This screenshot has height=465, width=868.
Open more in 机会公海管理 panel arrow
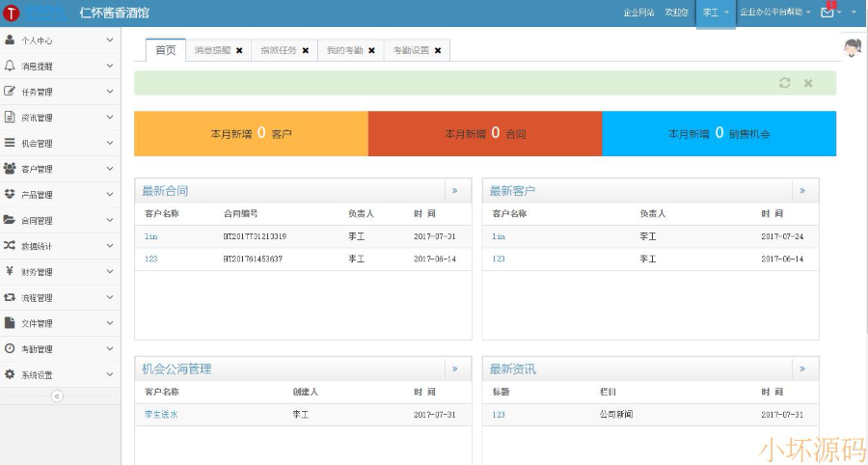pyautogui.click(x=455, y=369)
